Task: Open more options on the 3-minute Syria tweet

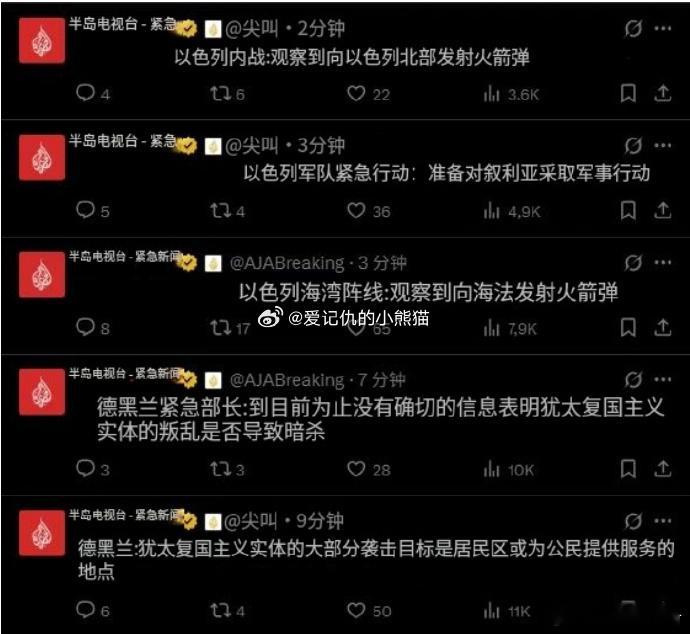Action: pyautogui.click(x=662, y=145)
